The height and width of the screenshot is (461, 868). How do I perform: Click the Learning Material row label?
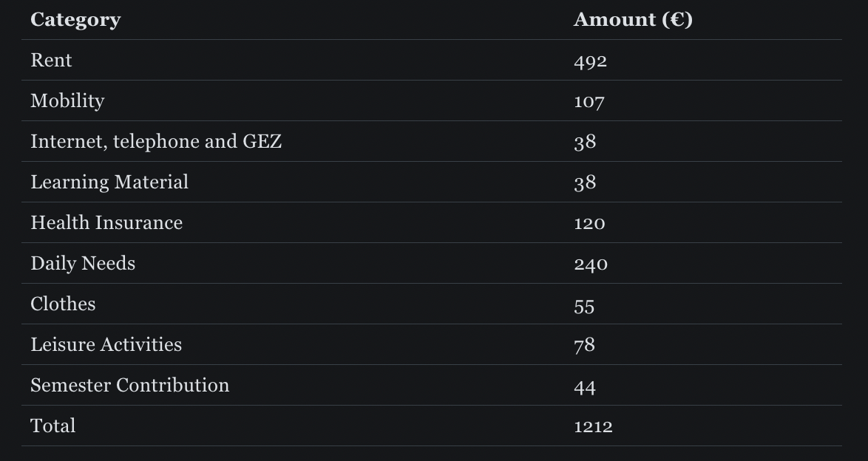(109, 182)
